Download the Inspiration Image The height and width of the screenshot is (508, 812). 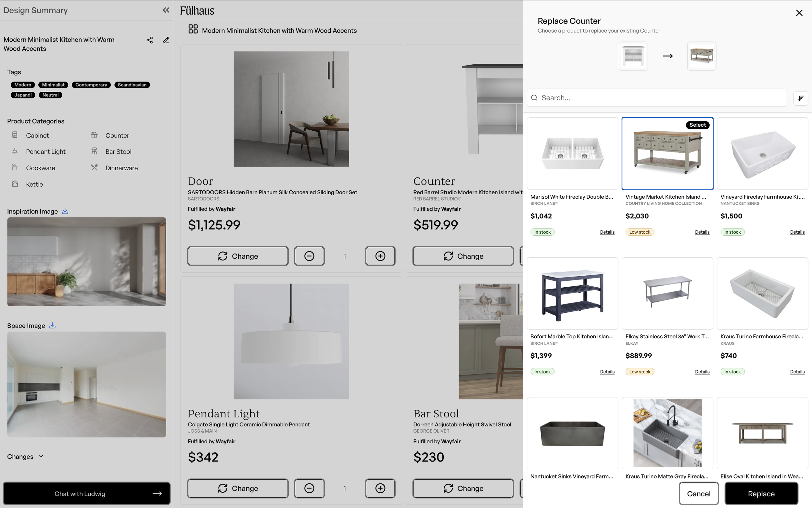click(65, 211)
